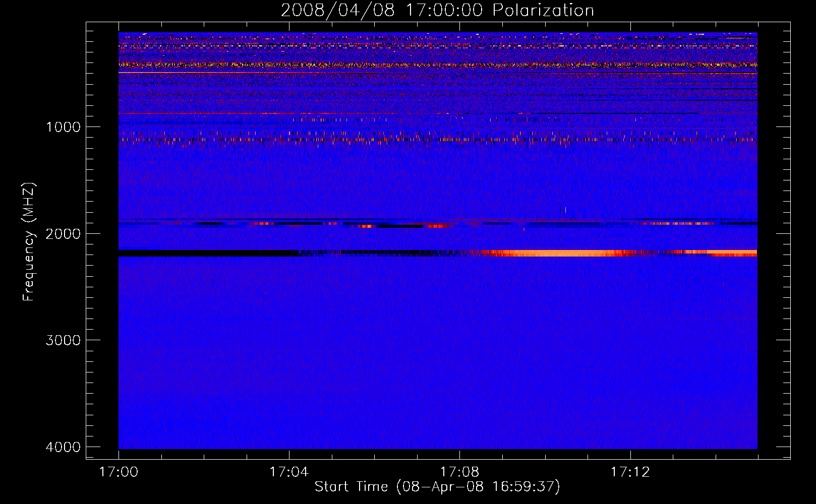Click the plot title '2008/04/08 17:00:00 Polarization'
The image size is (816, 504).
(x=437, y=10)
